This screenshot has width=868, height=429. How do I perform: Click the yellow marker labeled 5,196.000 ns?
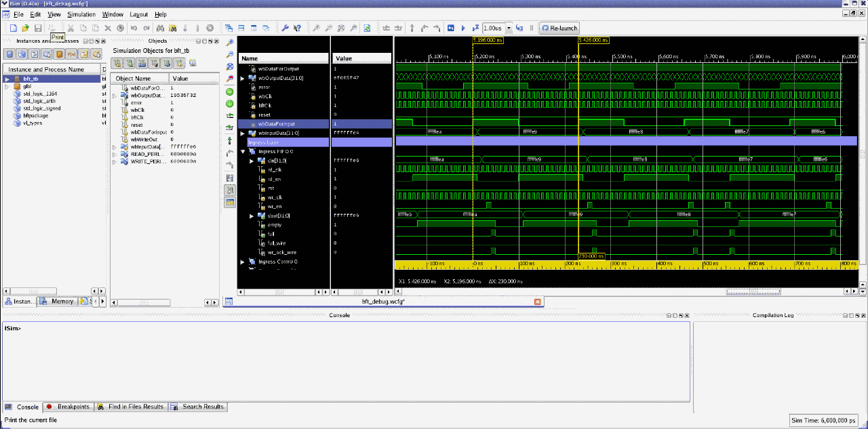[x=488, y=40]
